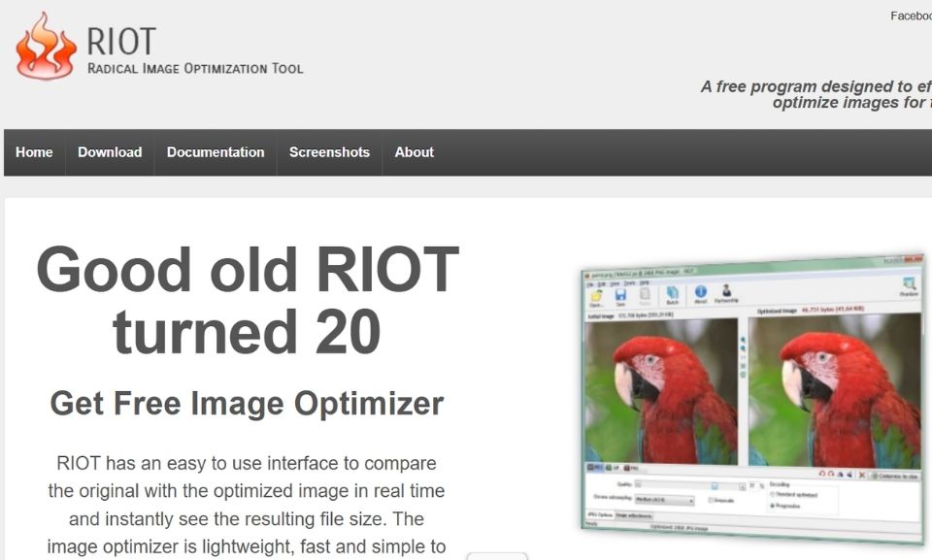Go to the Download page
The image size is (932, 560).
[x=110, y=152]
